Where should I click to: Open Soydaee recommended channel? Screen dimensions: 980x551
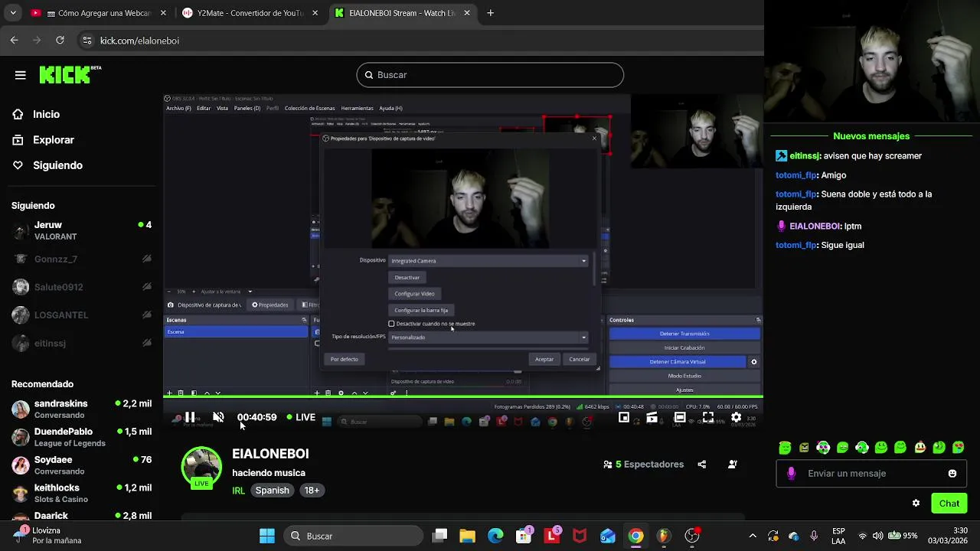pyautogui.click(x=81, y=465)
